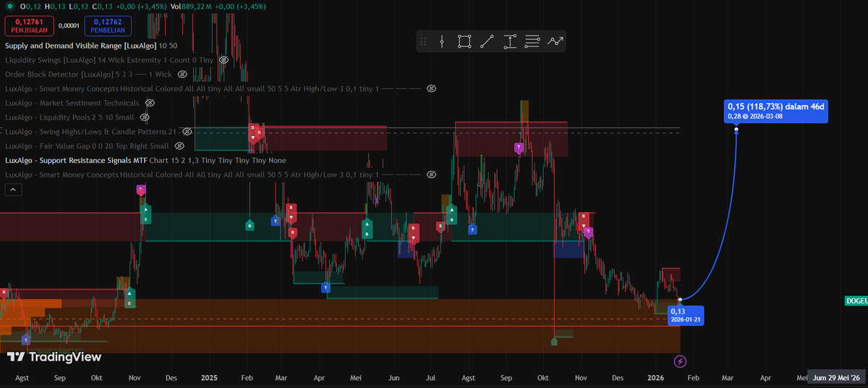The image size is (868, 388).
Task: Grab the drawing toolbar's dotted drag handle
Action: [x=423, y=41]
